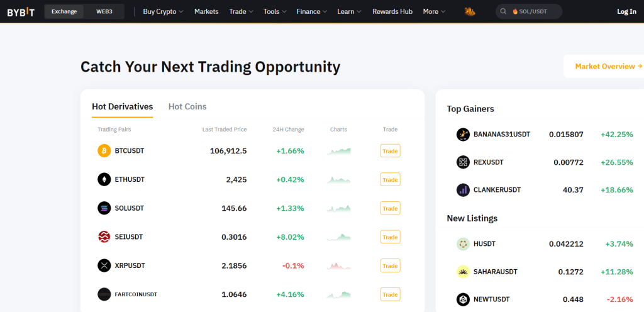Image resolution: width=644 pixels, height=312 pixels.
Task: Switch to the Hot Coins tab
Action: (x=187, y=107)
